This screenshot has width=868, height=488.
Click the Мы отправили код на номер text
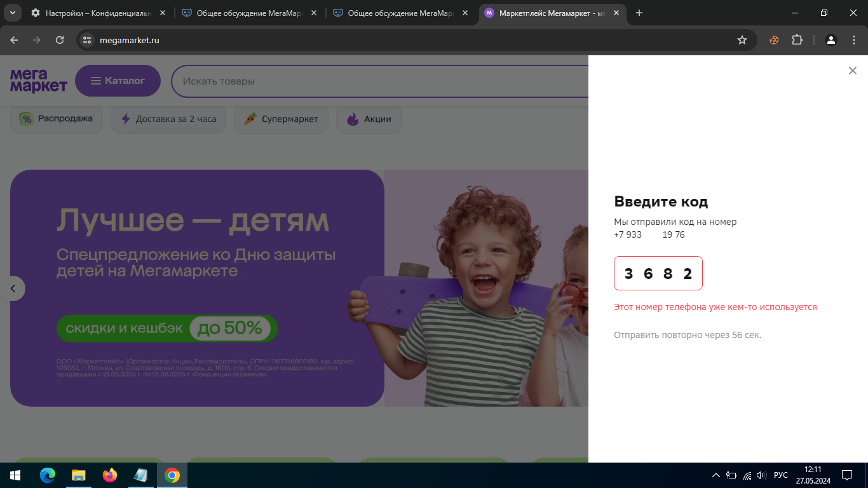pos(675,222)
